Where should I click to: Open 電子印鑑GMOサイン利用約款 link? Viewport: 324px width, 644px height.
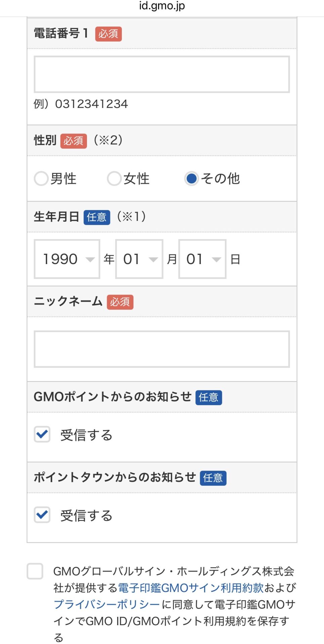pyautogui.click(x=191, y=588)
